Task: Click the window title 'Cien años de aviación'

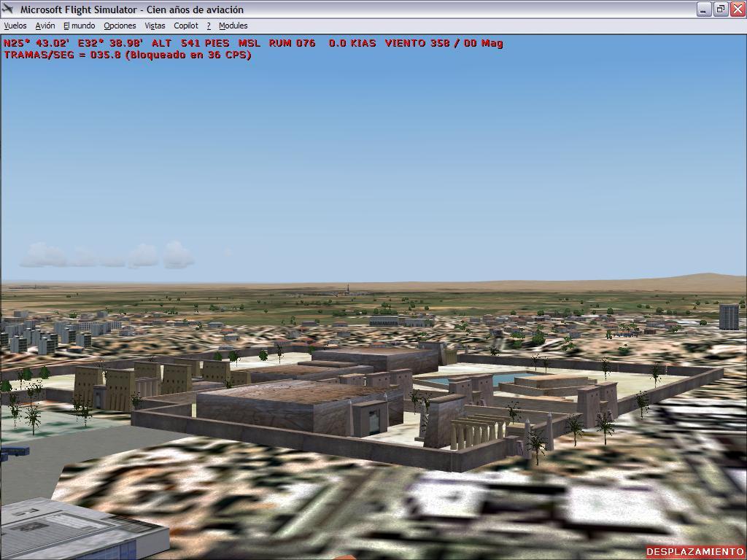Action: point(195,9)
